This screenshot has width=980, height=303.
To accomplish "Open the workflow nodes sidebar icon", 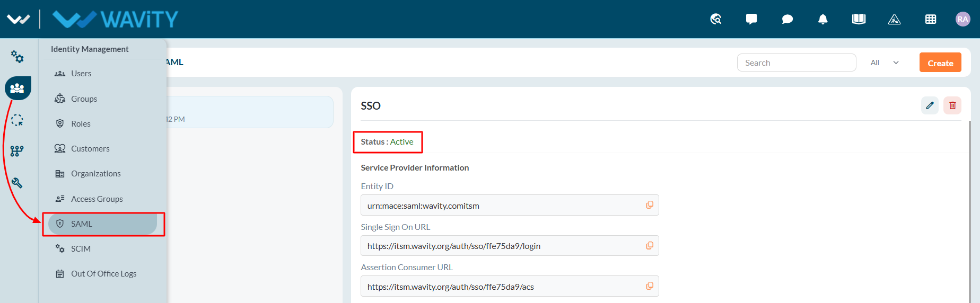I will pos(17,151).
